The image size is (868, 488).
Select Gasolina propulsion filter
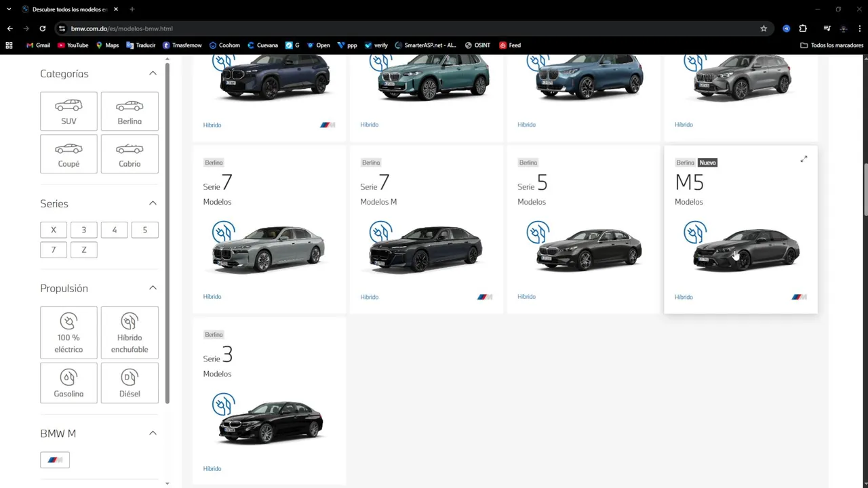(x=68, y=383)
